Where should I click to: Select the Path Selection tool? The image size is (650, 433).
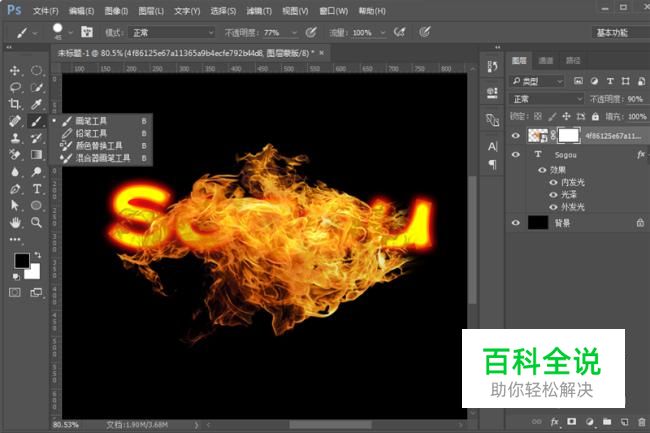pyautogui.click(x=15, y=206)
